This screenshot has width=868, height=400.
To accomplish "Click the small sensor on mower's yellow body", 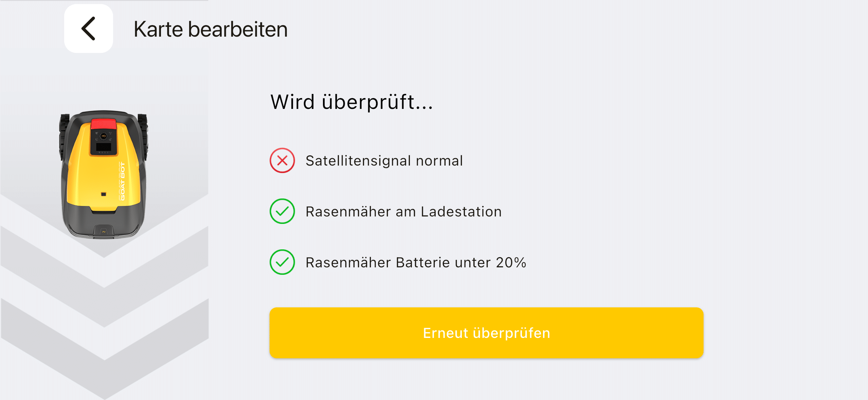I will (104, 194).
